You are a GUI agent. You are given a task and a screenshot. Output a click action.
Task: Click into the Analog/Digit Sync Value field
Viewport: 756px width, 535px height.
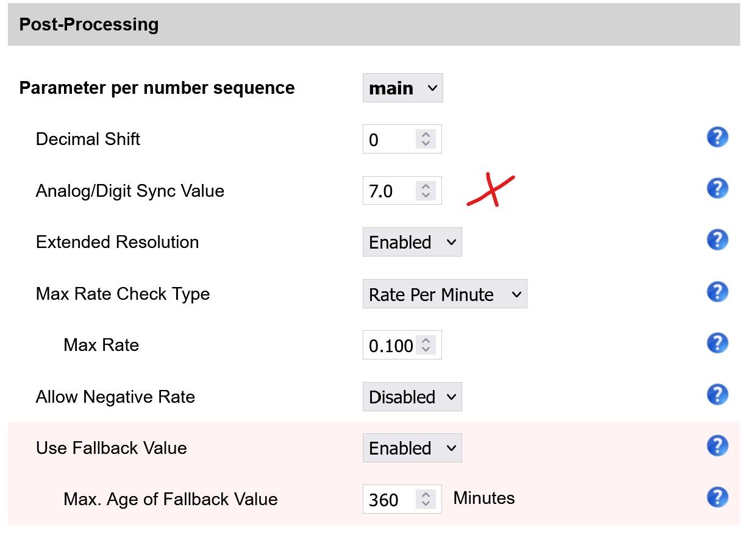(388, 191)
